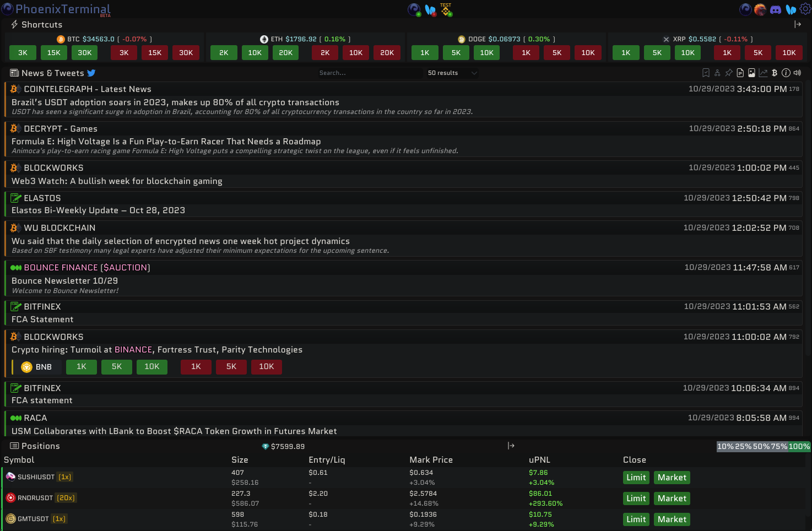Click the news Search input field
812x531 pixels.
370,73
